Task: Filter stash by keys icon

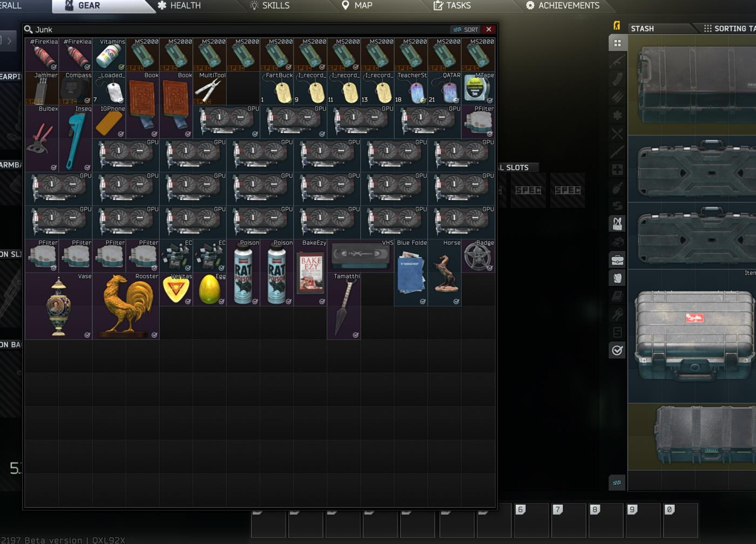Action: [x=617, y=314]
